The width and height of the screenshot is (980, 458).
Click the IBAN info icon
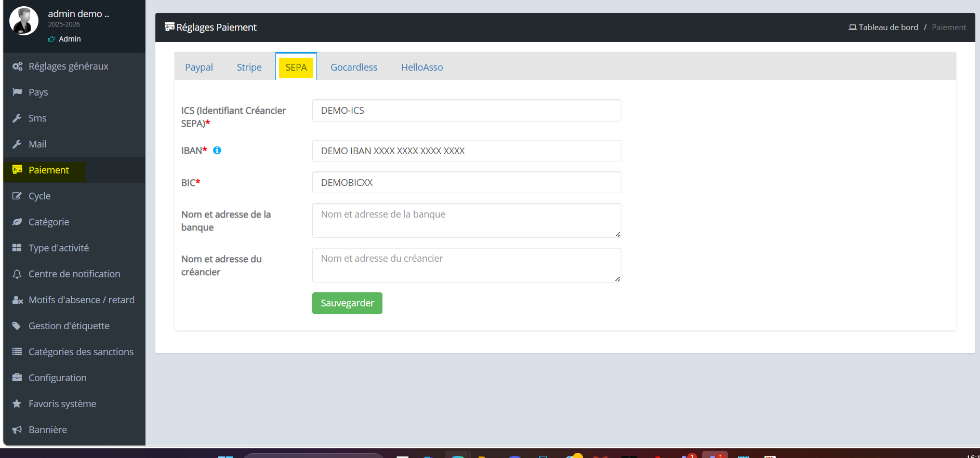point(217,151)
